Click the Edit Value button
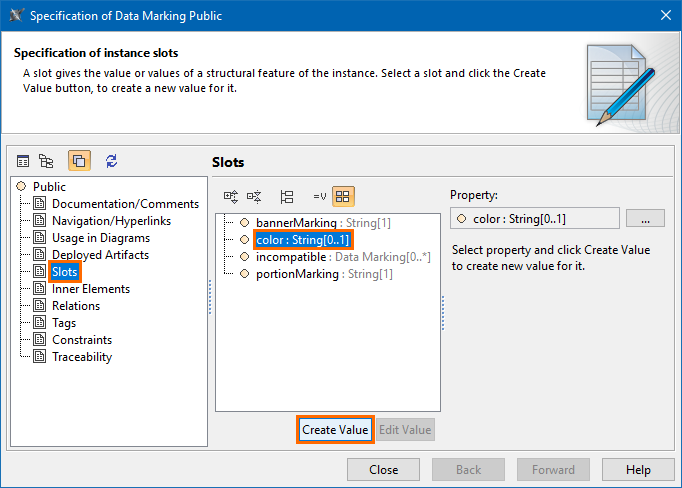The height and width of the screenshot is (488, 682). pyautogui.click(x=405, y=430)
